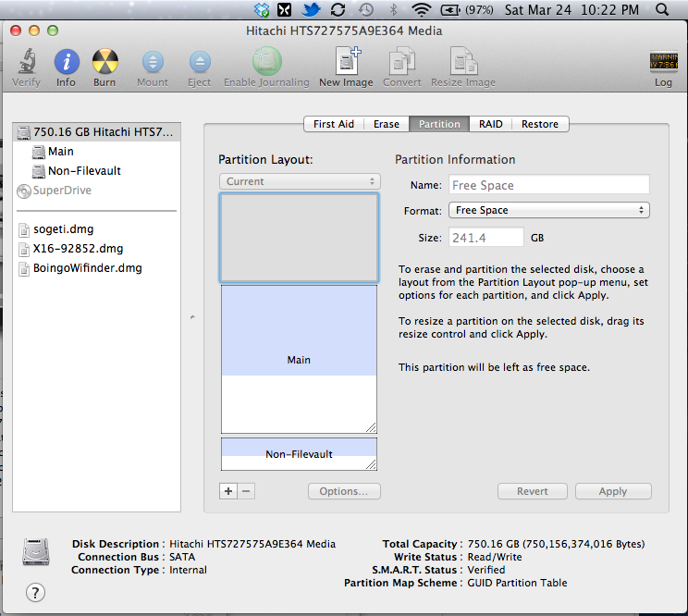Switch to the First Aid tab

click(334, 124)
